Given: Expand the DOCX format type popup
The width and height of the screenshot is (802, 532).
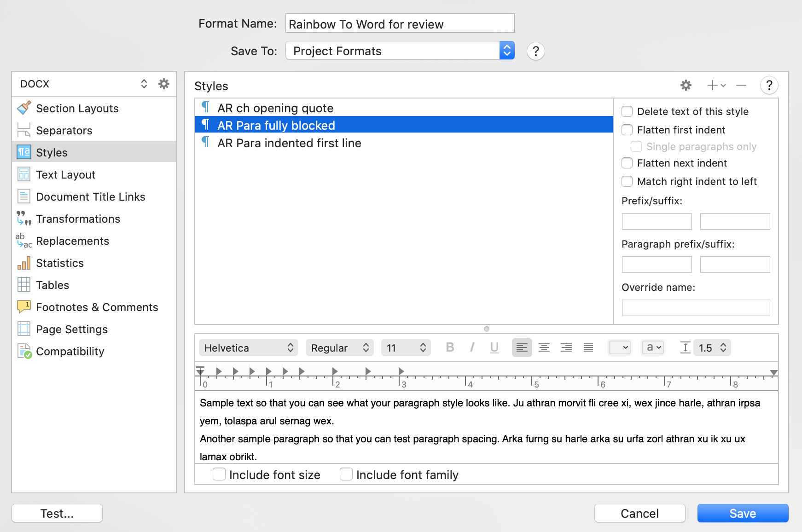Looking at the screenshot, I should [83, 84].
